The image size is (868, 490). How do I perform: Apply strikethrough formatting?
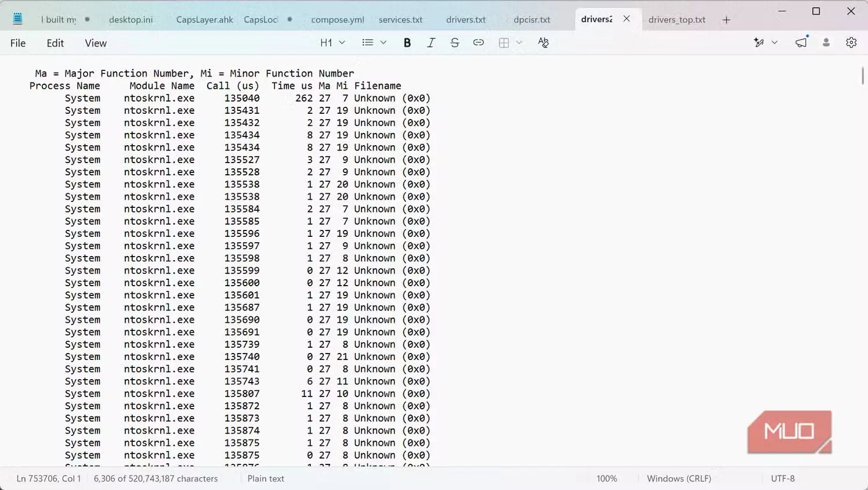click(455, 42)
